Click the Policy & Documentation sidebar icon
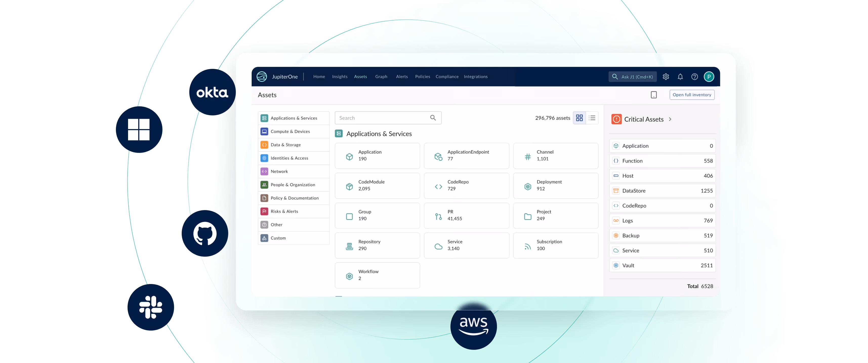This screenshot has width=868, height=363. [x=264, y=198]
